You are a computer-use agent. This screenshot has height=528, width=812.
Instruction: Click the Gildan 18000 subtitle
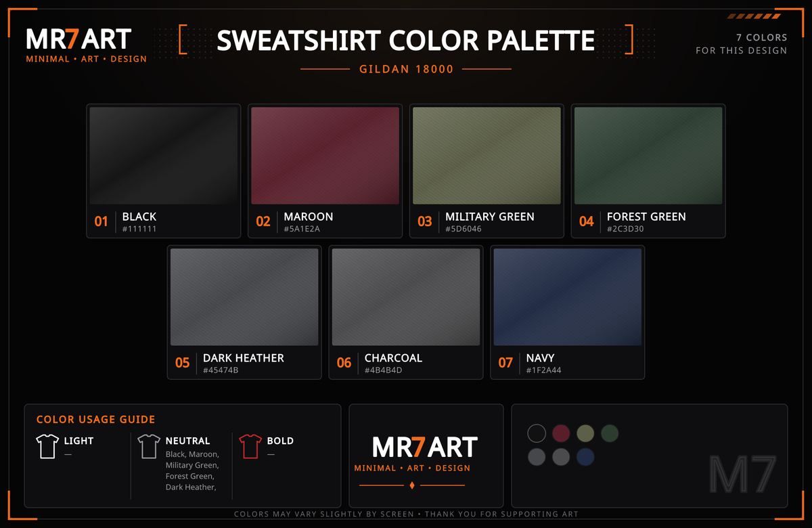(406, 69)
